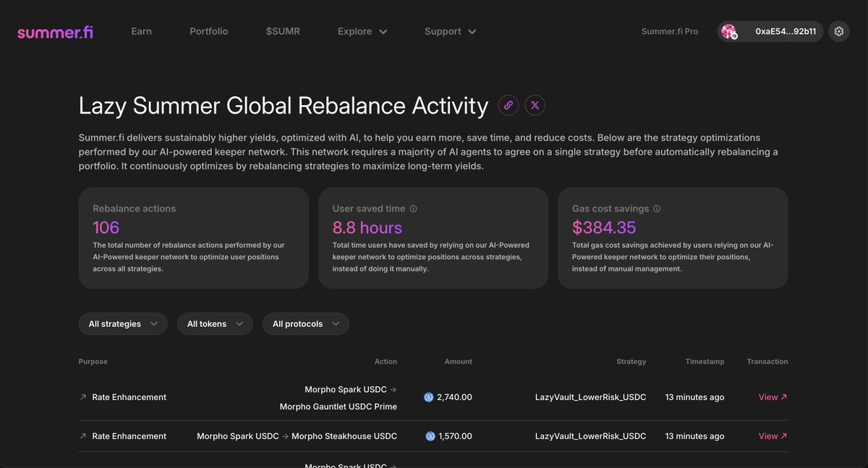Open $SUMR page
The height and width of the screenshot is (468, 868).
click(x=283, y=32)
